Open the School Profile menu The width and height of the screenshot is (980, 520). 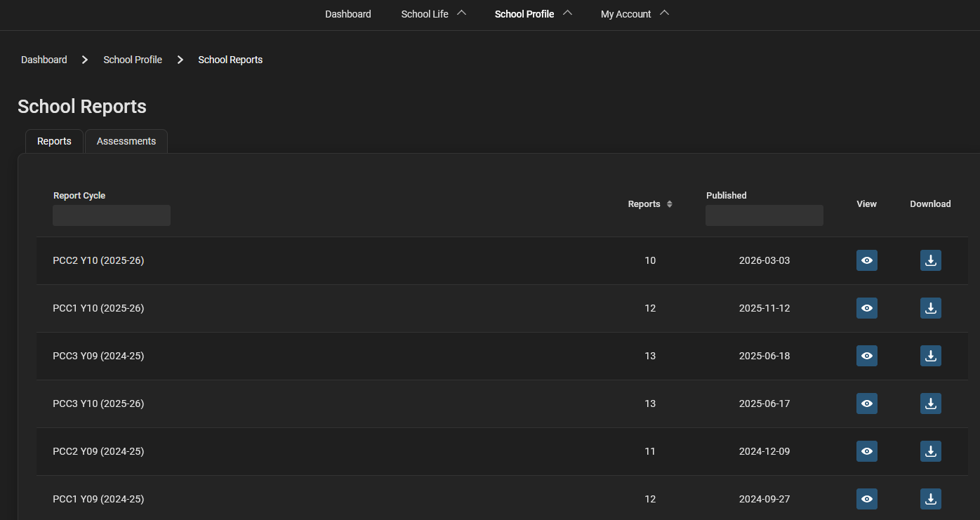click(524, 14)
